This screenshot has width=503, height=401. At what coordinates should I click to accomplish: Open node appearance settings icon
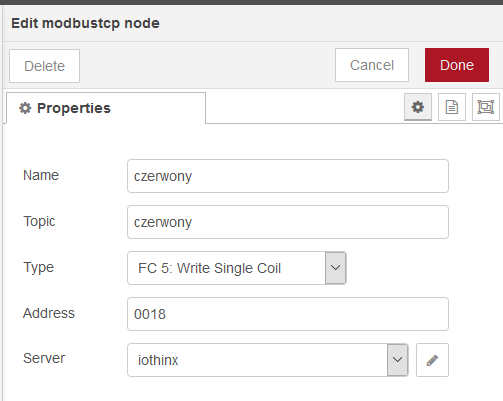tap(486, 107)
